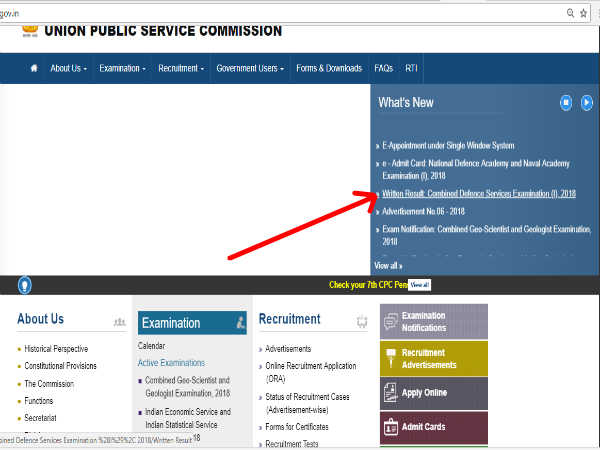Open Constitutional Provisions link
Viewport: 600px width, 450px height.
pos(60,366)
